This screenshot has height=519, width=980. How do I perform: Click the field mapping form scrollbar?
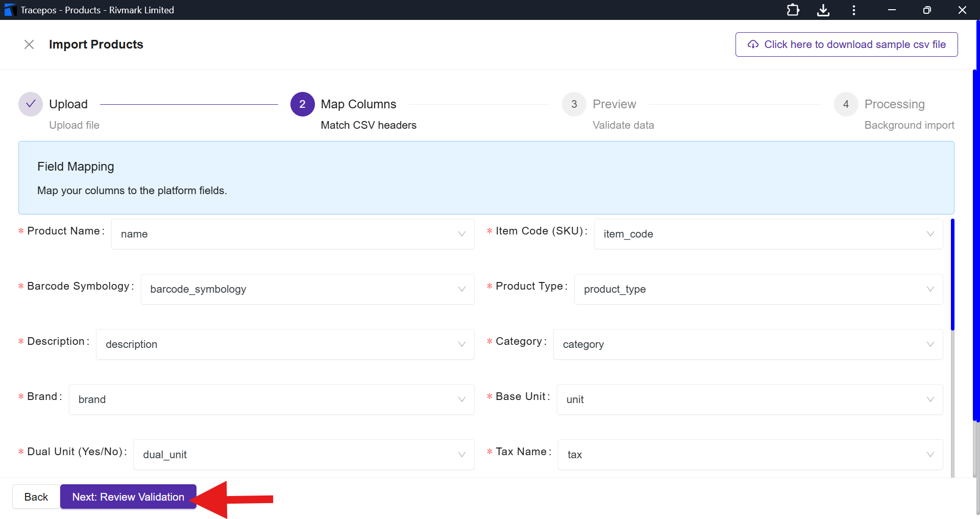pyautogui.click(x=952, y=275)
